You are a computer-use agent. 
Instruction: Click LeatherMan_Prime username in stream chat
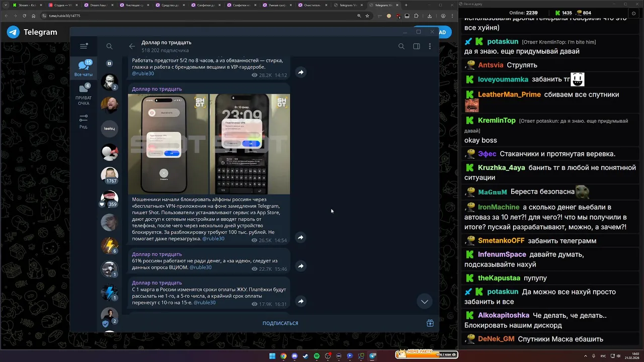point(509,95)
